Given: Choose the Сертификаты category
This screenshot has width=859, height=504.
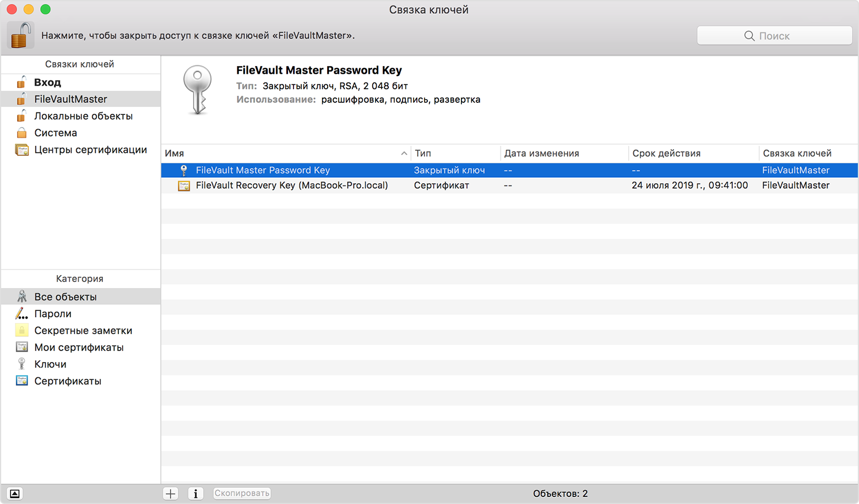Looking at the screenshot, I should click(80, 381).
